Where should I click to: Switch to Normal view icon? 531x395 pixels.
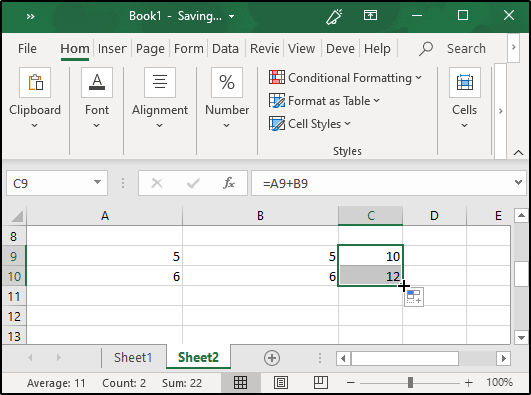pos(240,383)
